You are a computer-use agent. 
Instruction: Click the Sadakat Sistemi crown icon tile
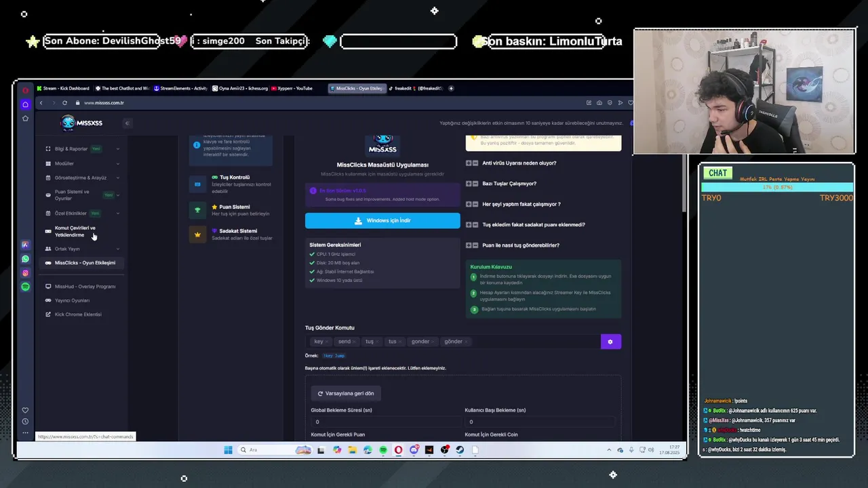197,235
